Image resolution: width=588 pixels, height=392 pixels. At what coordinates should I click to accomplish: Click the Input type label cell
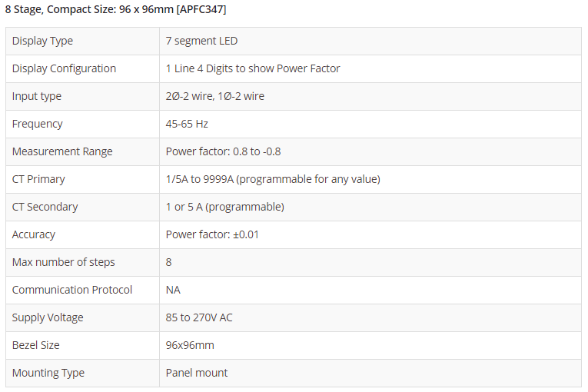point(37,96)
